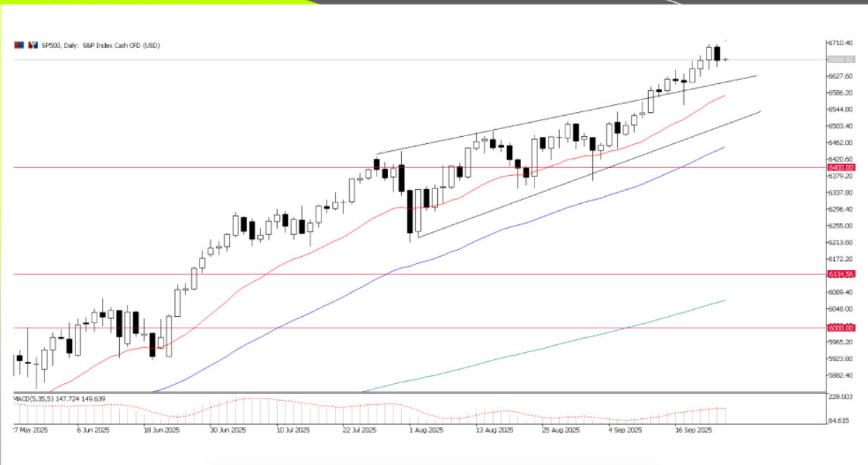Click the small doji candle at far right
Screen dimensions: 868x465
[x=725, y=60]
